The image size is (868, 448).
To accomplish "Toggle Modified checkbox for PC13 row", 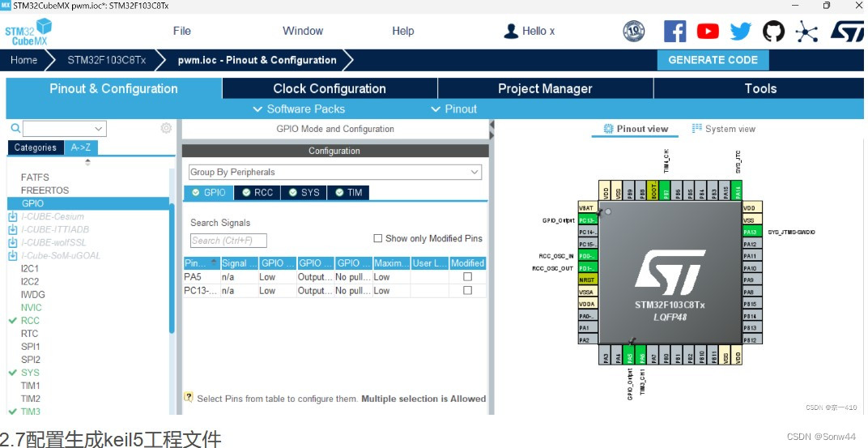I will click(468, 290).
